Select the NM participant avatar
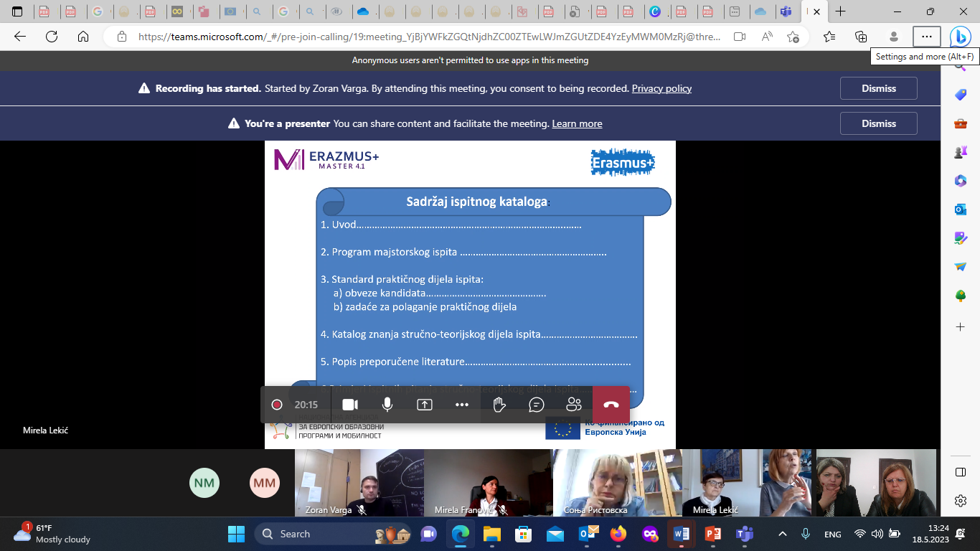Viewport: 980px width, 551px height. (204, 483)
